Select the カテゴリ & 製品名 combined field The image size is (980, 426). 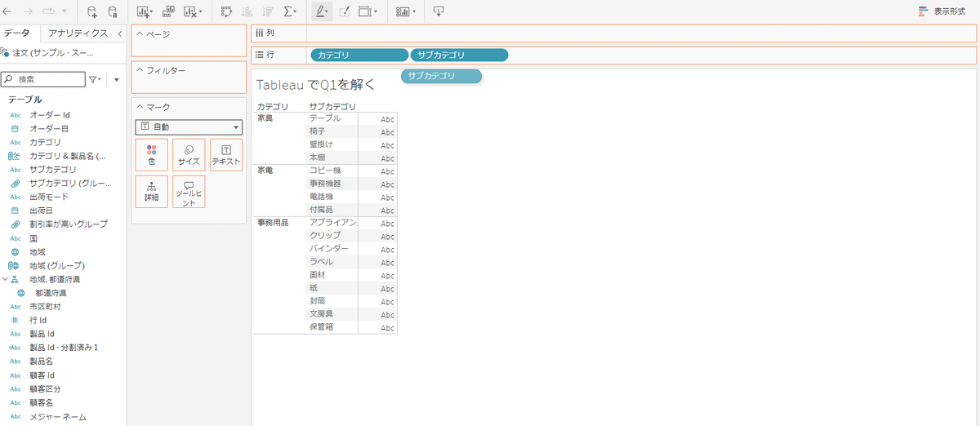click(68, 156)
